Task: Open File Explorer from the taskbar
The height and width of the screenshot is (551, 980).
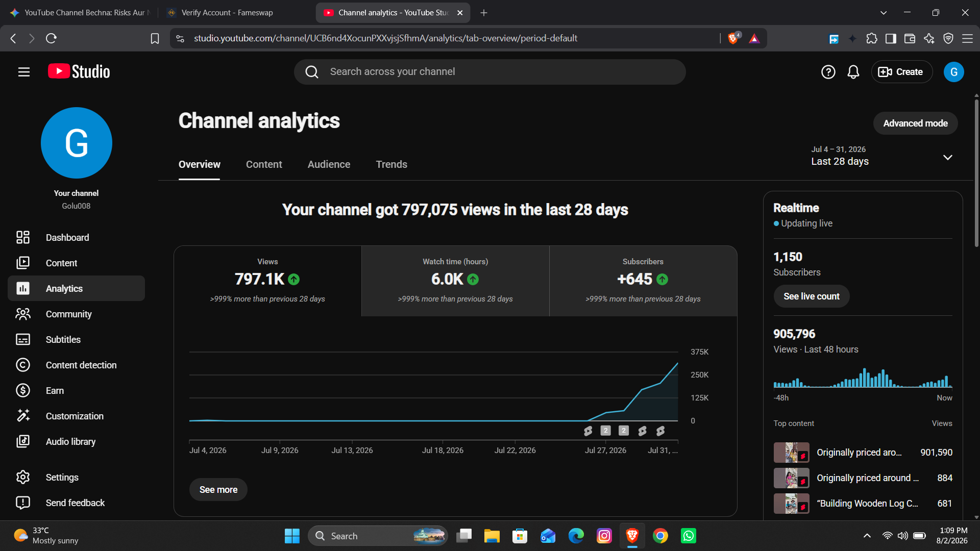Action: 492,536
